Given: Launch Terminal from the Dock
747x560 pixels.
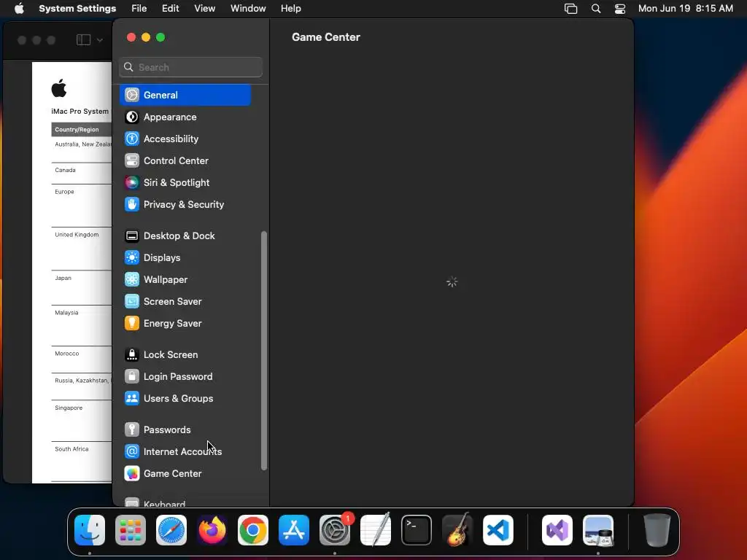Looking at the screenshot, I should pos(417,530).
